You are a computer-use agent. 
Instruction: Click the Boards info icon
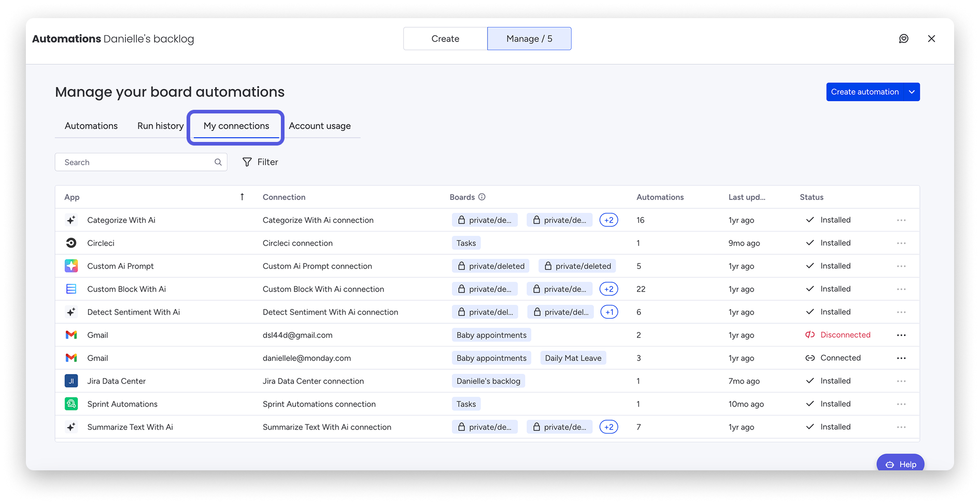[x=482, y=197]
